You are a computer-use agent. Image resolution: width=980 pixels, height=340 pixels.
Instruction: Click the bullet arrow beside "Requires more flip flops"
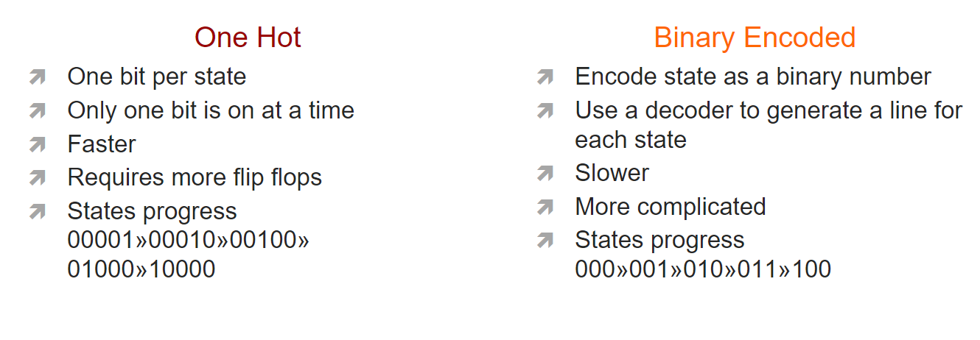pyautogui.click(x=38, y=177)
